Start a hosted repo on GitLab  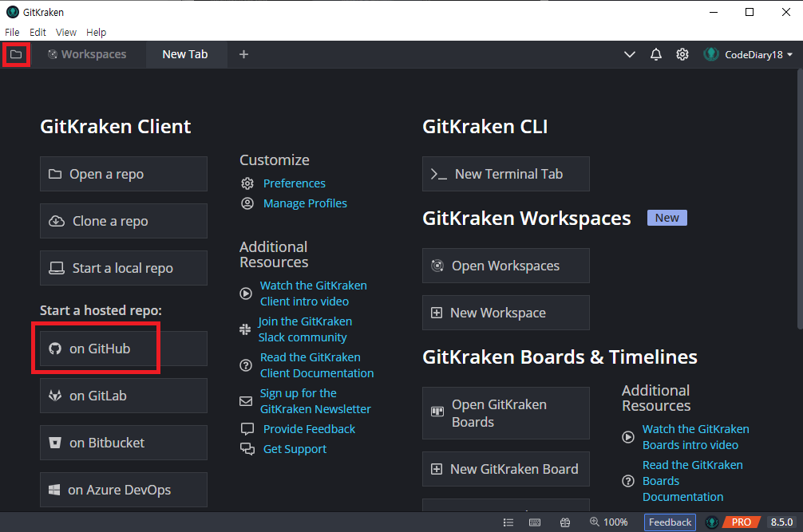point(124,396)
